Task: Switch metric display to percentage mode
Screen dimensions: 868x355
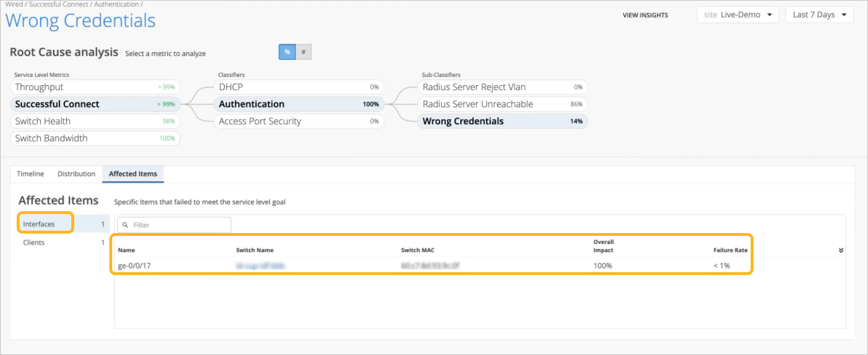Action: pos(287,52)
